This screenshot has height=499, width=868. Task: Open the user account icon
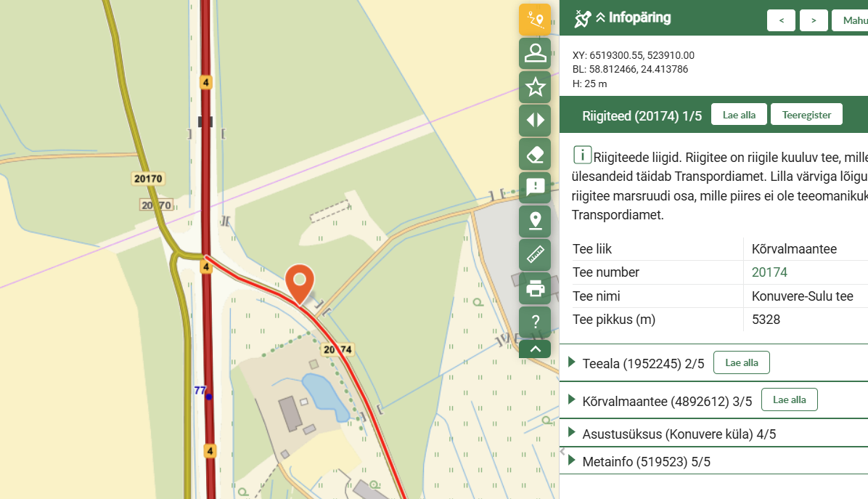[x=535, y=53]
